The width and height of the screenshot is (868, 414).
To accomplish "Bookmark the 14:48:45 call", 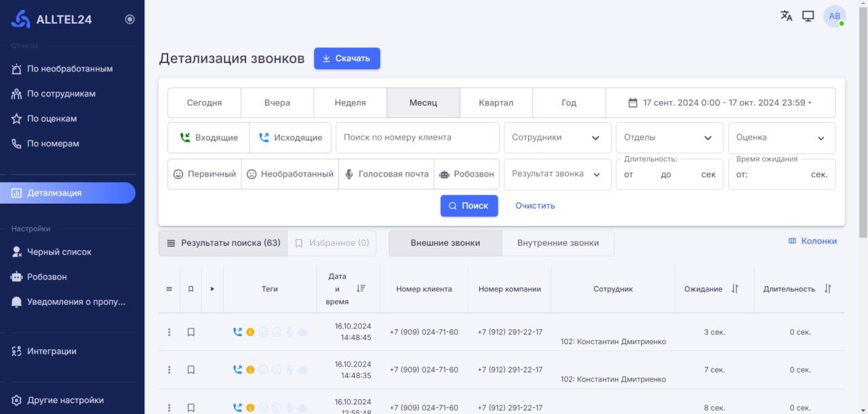I will pos(191,332).
